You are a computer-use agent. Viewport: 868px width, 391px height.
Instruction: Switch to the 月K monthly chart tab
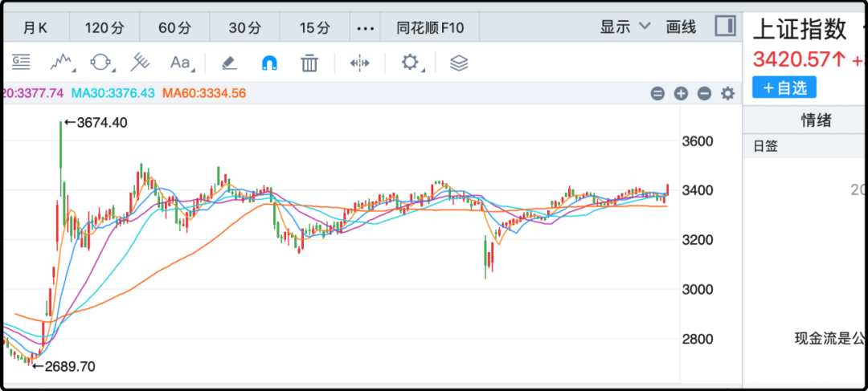35,27
